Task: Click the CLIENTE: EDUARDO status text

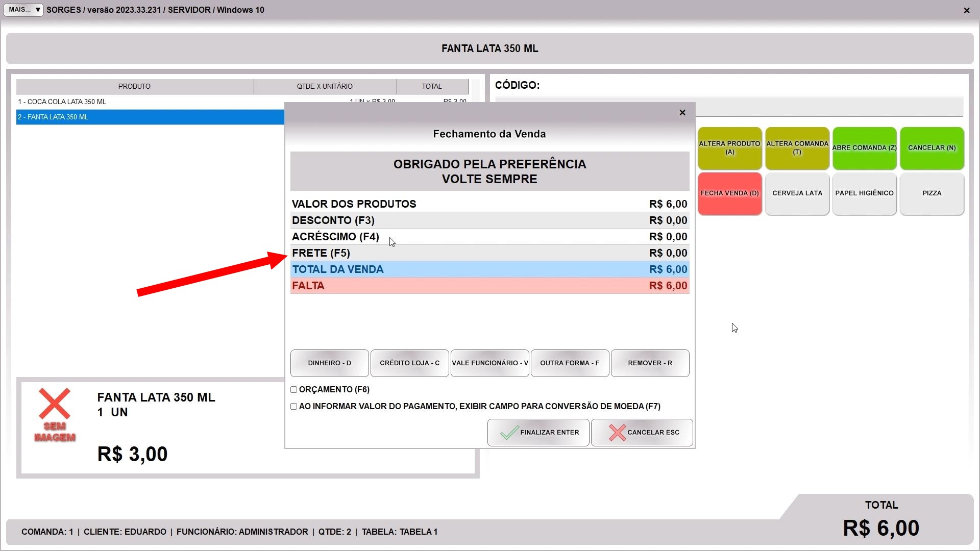Action: tap(125, 532)
